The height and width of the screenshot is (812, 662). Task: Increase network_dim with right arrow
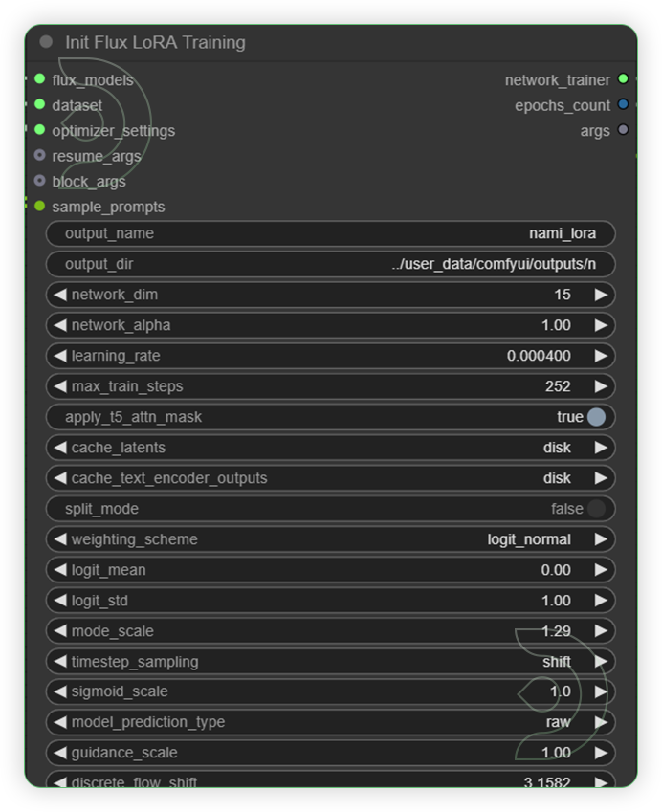point(602,295)
